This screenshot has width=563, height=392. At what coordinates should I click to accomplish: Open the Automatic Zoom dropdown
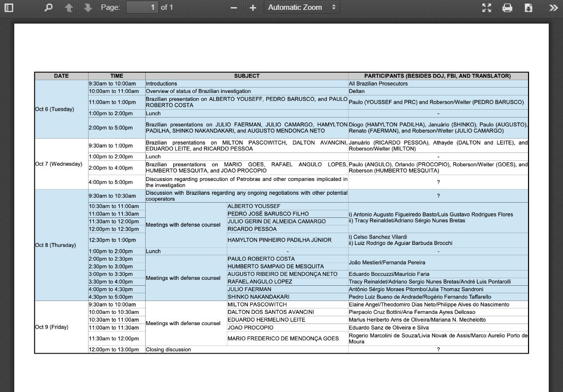[302, 7]
